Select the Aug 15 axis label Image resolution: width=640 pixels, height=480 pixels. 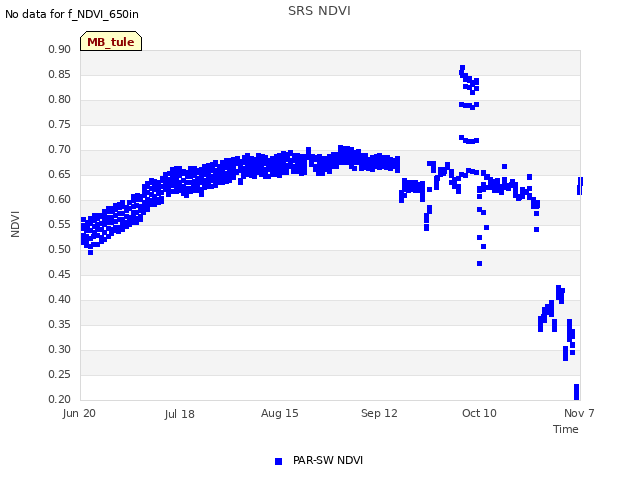coord(280,413)
